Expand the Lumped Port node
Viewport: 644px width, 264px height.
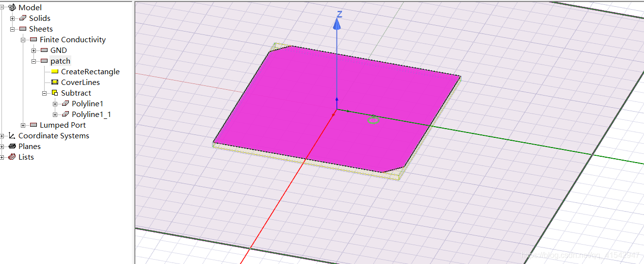23,125
